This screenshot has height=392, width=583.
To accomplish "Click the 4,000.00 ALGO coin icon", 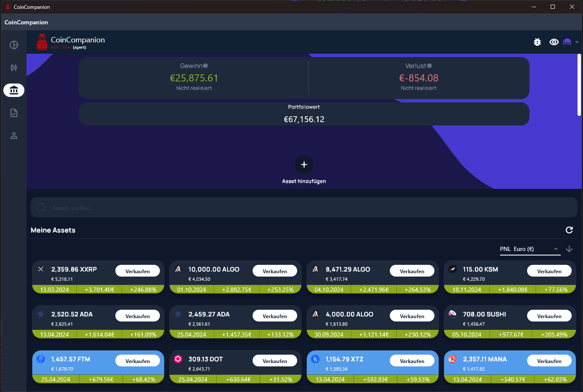I will (x=315, y=314).
